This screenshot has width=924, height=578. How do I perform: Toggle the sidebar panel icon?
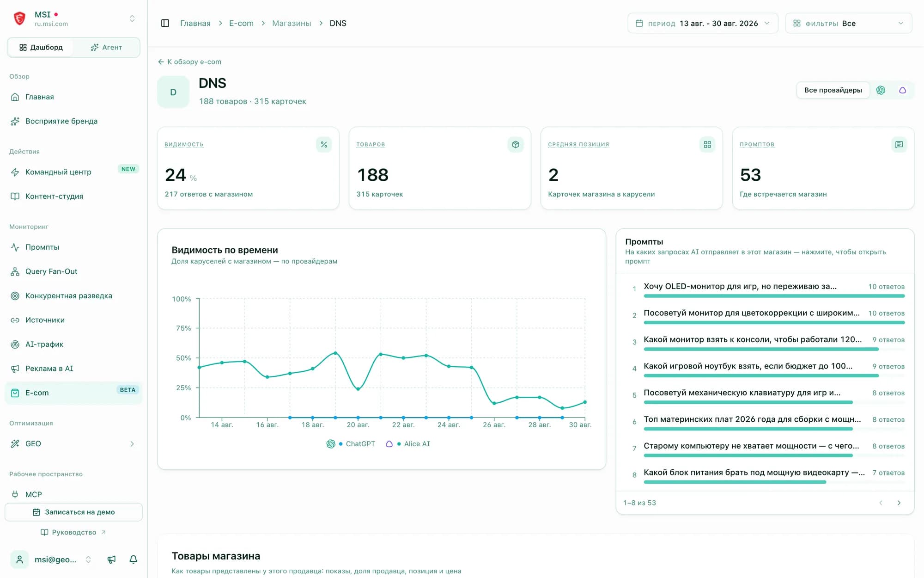click(165, 23)
